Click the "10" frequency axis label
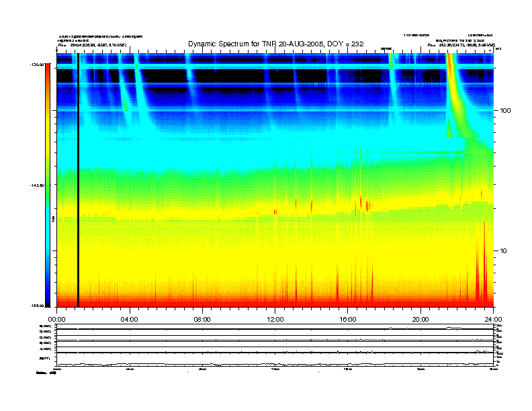The height and width of the screenshot is (411, 532). coord(504,251)
